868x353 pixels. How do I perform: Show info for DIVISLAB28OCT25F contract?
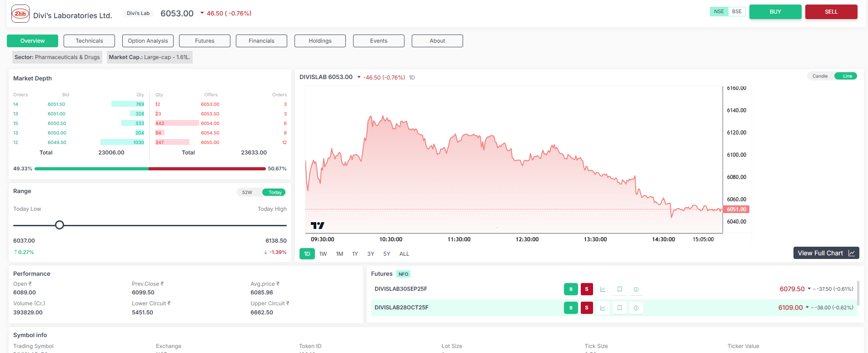coord(636,308)
